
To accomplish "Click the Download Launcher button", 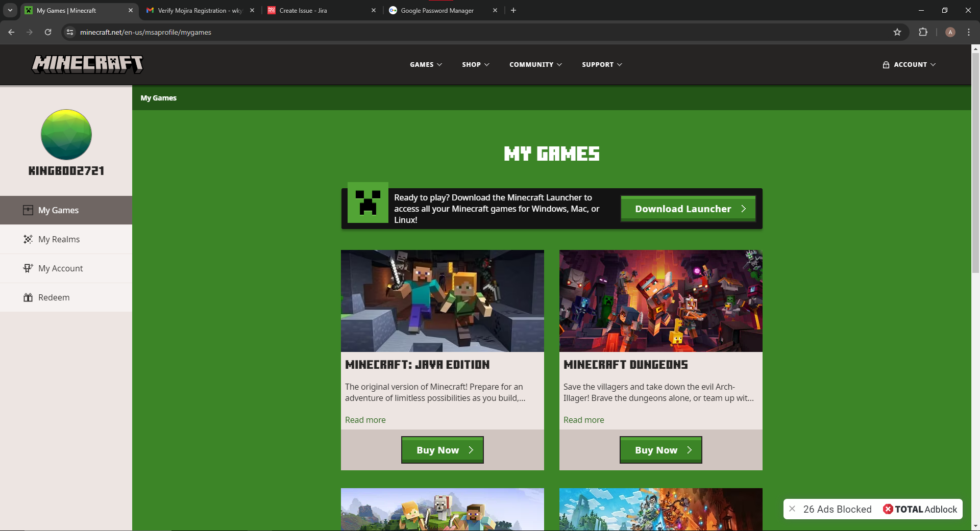I will [688, 209].
